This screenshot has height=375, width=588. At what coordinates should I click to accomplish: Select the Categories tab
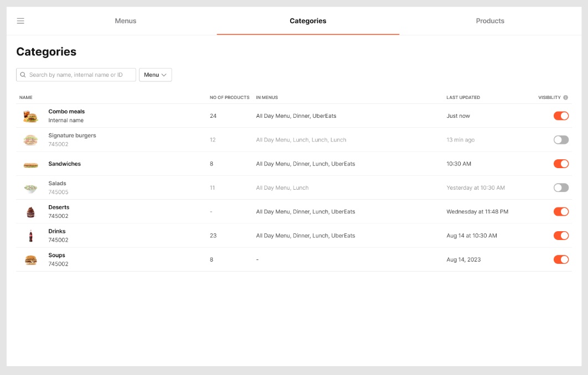pyautogui.click(x=308, y=21)
